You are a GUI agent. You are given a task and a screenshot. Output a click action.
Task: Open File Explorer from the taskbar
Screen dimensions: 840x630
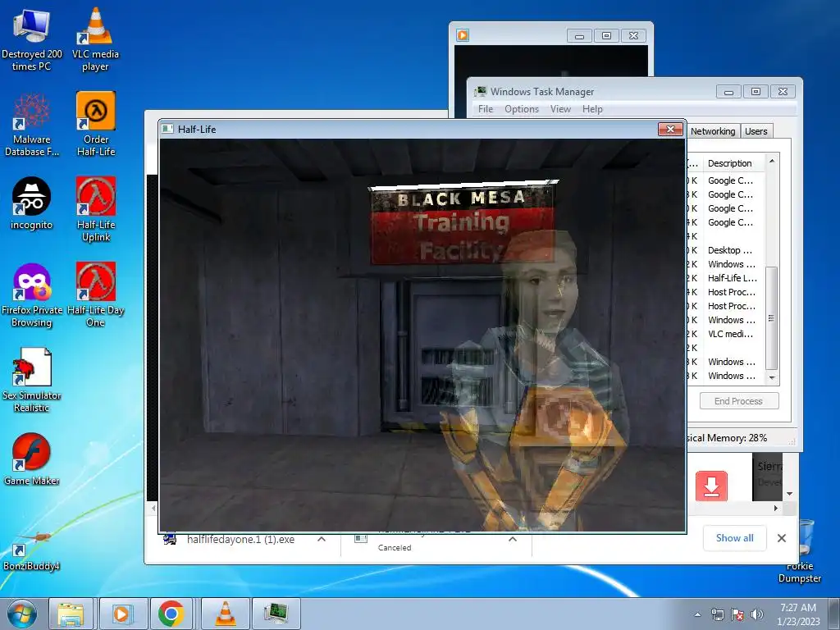coord(71,614)
